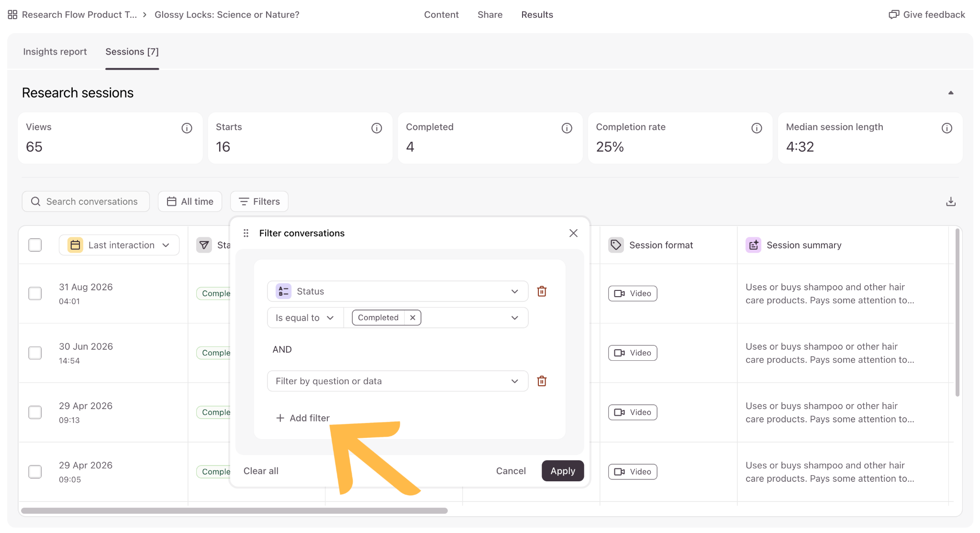Remove the Completed tag chip
The height and width of the screenshot is (533, 980).
tap(412, 318)
